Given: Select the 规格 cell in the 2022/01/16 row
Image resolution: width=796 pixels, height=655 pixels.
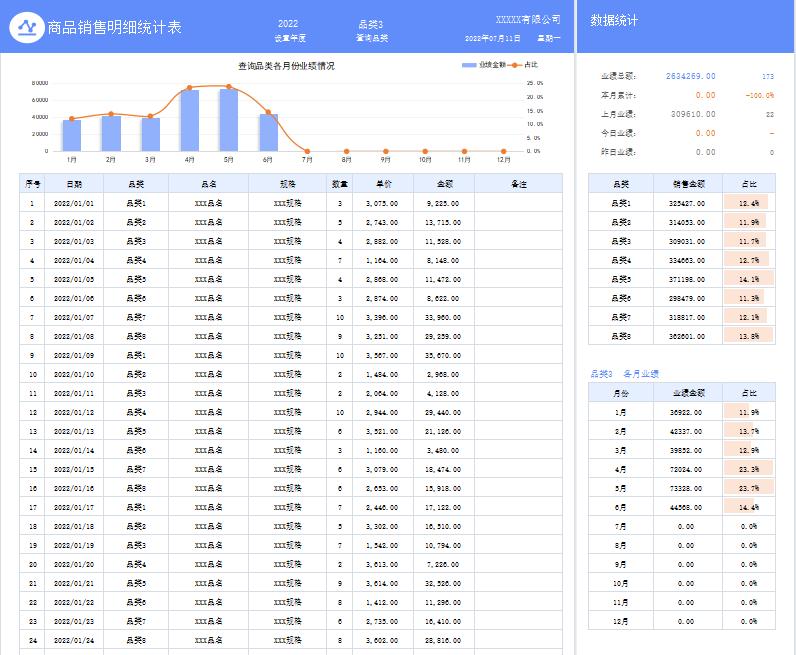Looking at the screenshot, I should pyautogui.click(x=288, y=488).
